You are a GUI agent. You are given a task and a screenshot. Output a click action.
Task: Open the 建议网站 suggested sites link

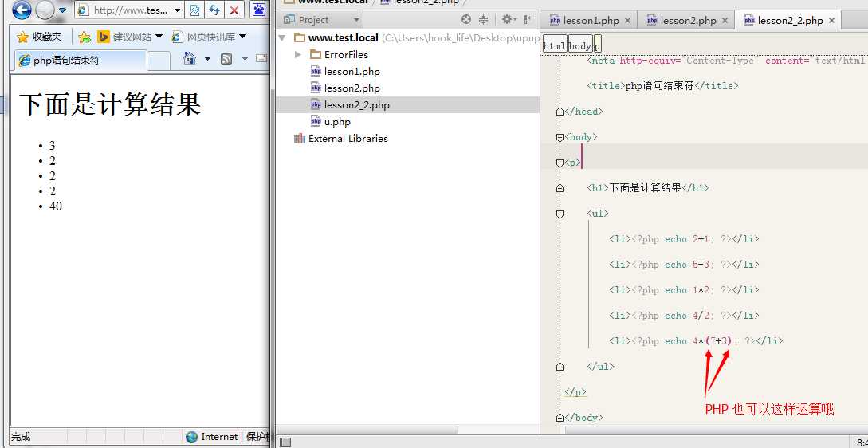tap(130, 37)
